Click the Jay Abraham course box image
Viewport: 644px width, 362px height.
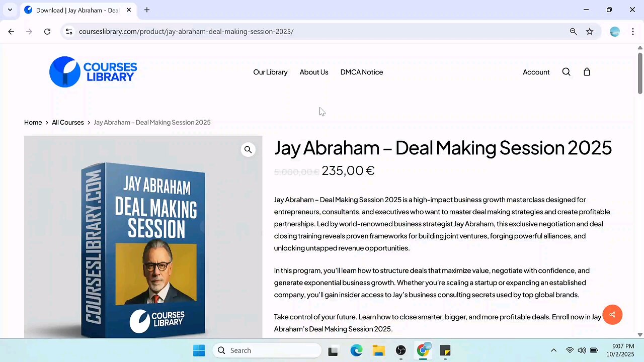coord(143,237)
